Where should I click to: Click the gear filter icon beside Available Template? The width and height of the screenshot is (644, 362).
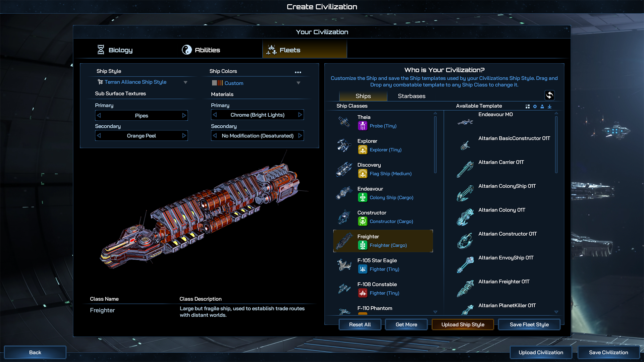coord(535,106)
